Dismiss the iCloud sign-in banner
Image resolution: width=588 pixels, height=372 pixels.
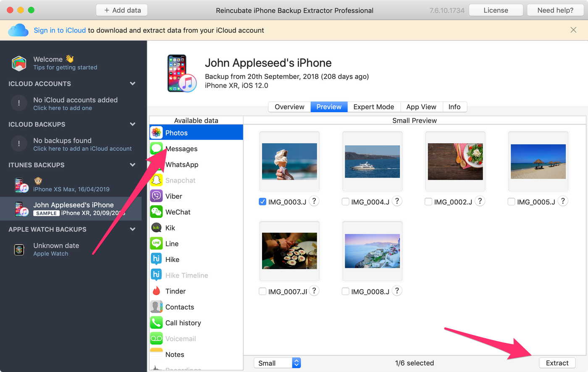tap(573, 30)
